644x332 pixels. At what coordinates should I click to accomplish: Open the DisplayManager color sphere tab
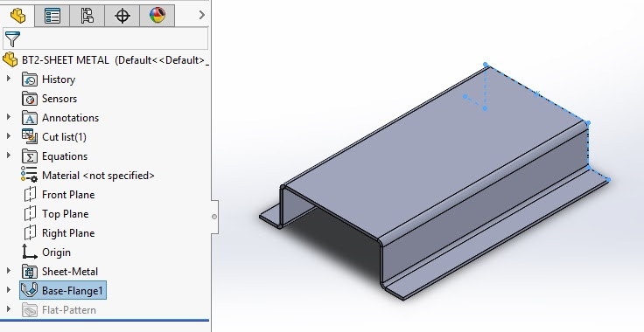(x=157, y=16)
